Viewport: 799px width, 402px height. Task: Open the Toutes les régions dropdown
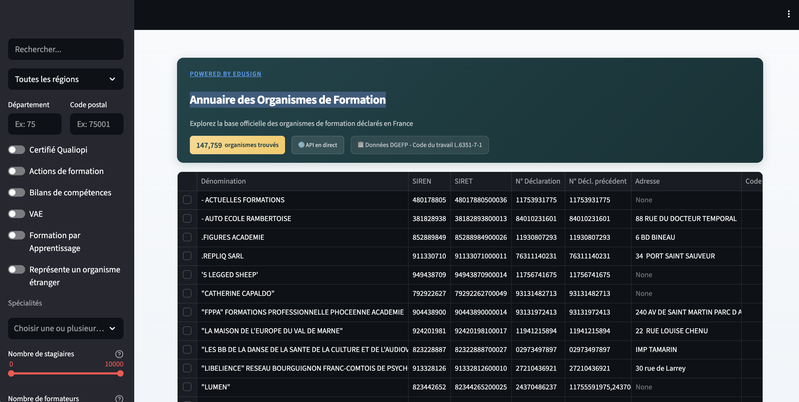(66, 79)
